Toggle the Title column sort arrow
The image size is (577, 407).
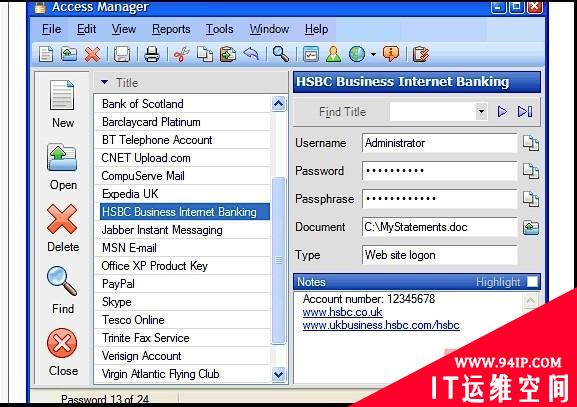point(105,82)
